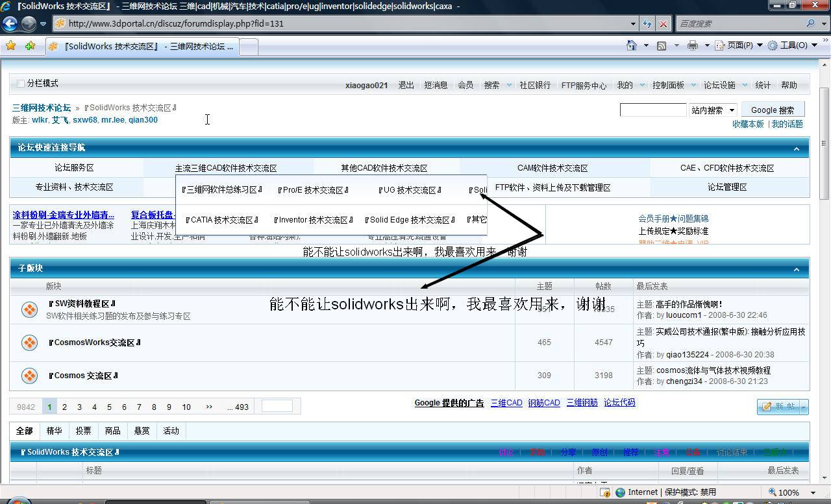This screenshot has height=504, width=831.
Task: Click the RSS feeds icon
Action: pyautogui.click(x=662, y=45)
